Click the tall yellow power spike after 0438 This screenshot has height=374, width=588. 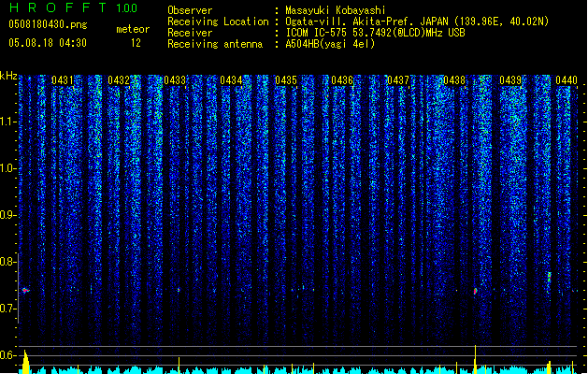click(x=475, y=359)
